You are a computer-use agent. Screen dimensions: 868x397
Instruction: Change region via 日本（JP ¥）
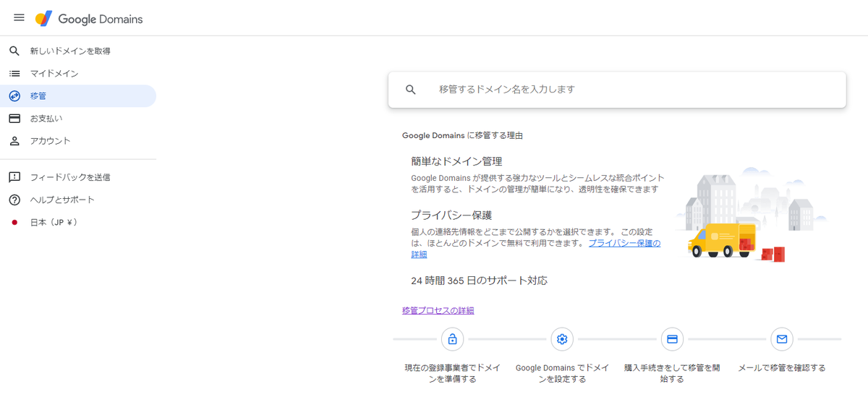(78, 222)
